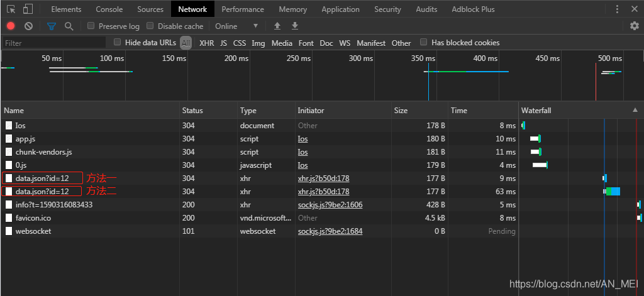Screen dimensions: 644x296
Task: Filter requests by Media
Action: tap(282, 43)
